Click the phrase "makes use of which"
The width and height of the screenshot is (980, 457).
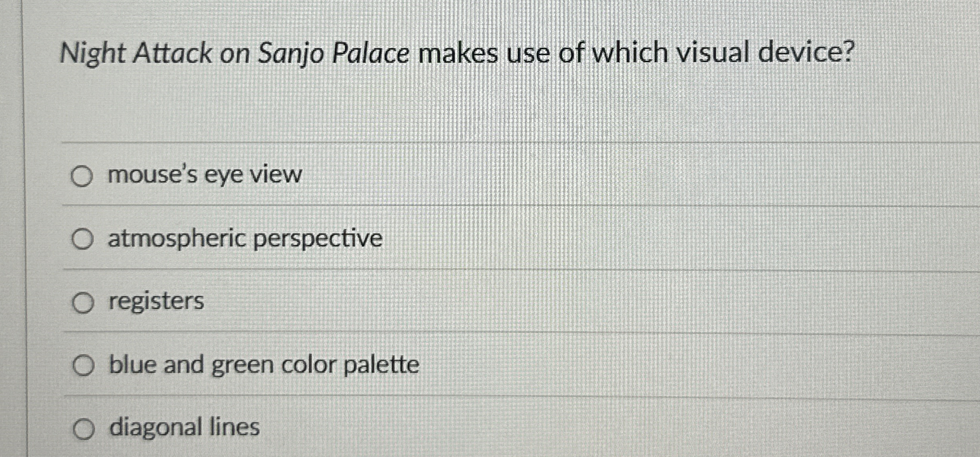pos(542,53)
